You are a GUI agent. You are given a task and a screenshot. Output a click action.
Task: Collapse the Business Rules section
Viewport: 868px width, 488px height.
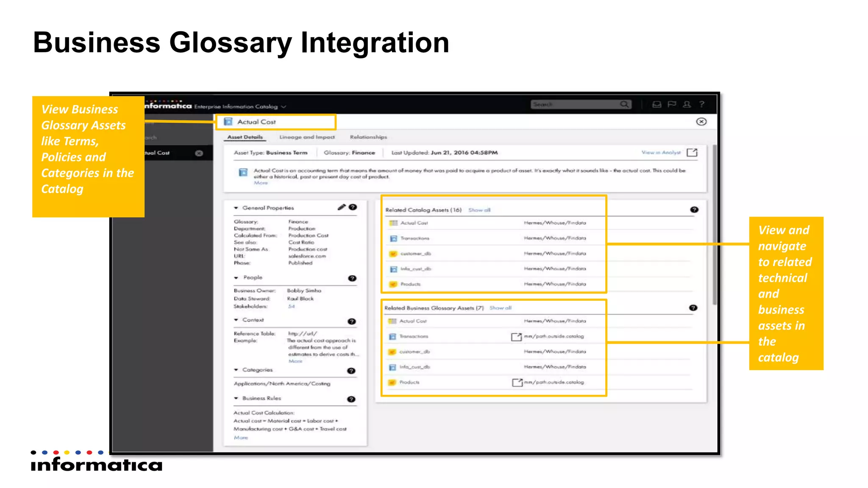(236, 398)
